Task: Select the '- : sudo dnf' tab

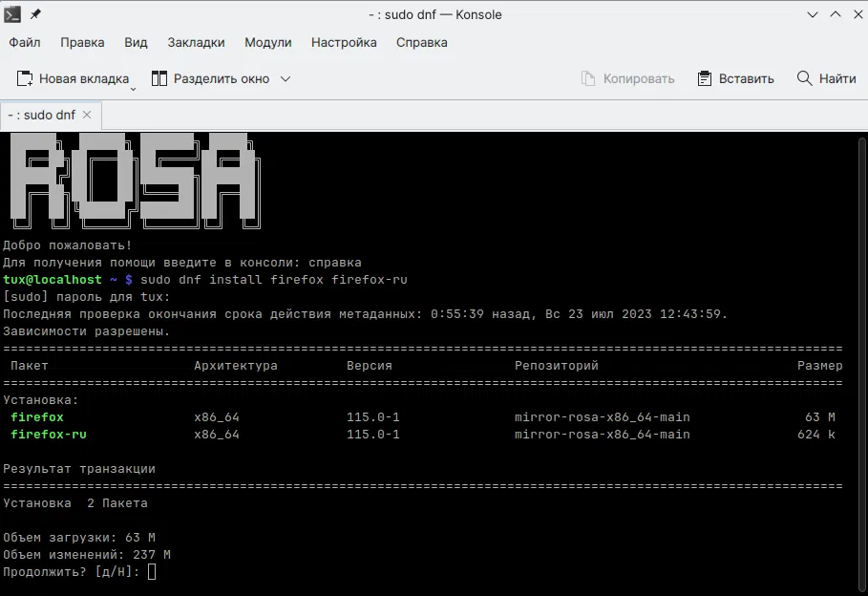Action: [x=51, y=115]
